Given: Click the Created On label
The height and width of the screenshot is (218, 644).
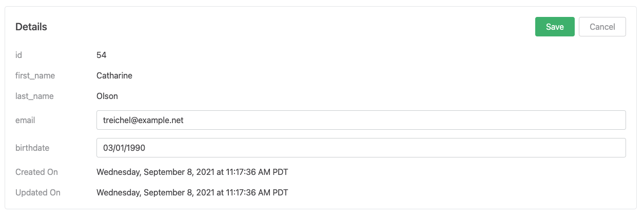Looking at the screenshot, I should tap(36, 172).
